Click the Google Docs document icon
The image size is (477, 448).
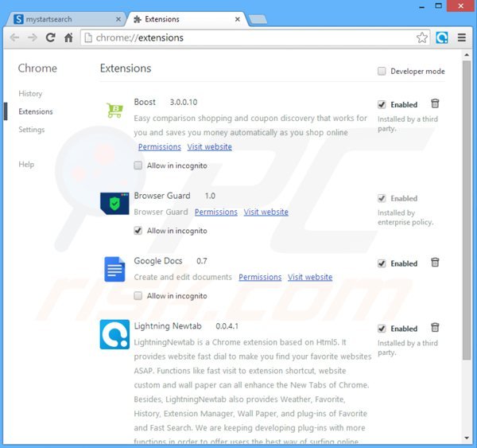114,269
